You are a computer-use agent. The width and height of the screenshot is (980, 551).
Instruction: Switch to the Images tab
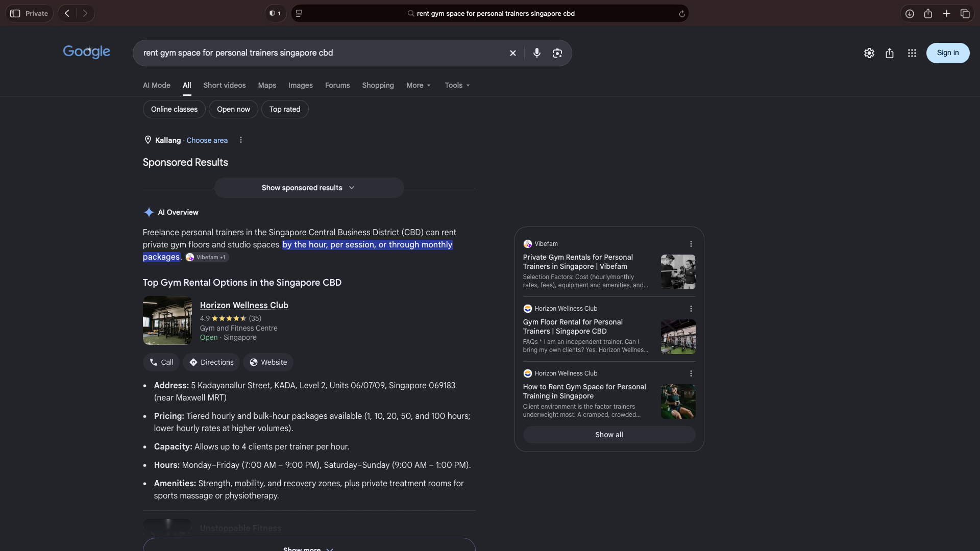coord(301,85)
